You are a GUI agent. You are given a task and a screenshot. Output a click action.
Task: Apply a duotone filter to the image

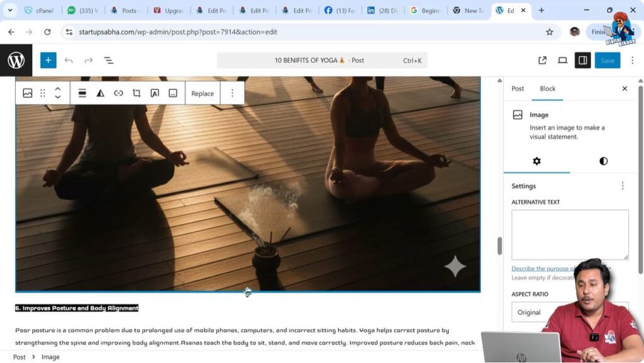point(100,93)
